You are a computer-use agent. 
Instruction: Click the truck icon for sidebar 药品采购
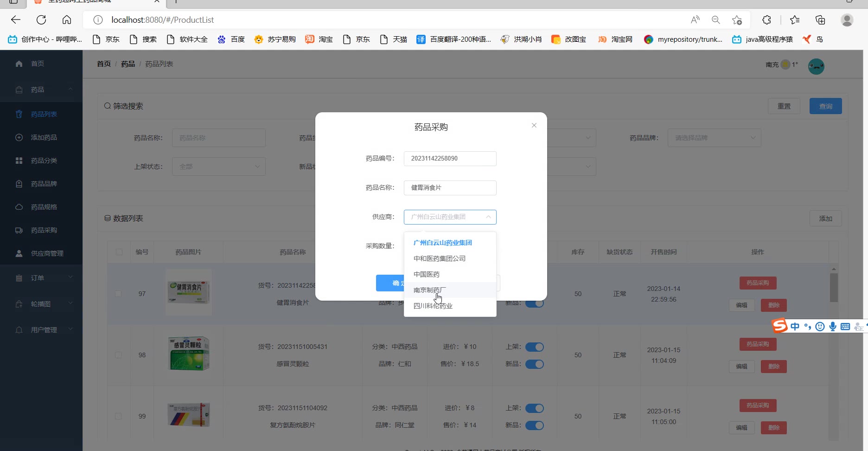19,230
